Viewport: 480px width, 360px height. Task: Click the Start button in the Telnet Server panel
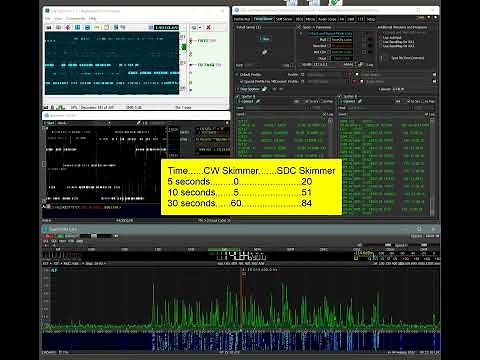click(x=265, y=39)
